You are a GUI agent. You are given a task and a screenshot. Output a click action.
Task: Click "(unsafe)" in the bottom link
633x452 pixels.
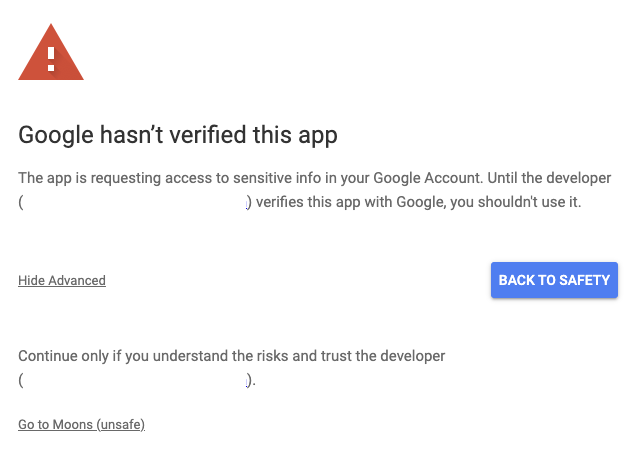(121, 425)
